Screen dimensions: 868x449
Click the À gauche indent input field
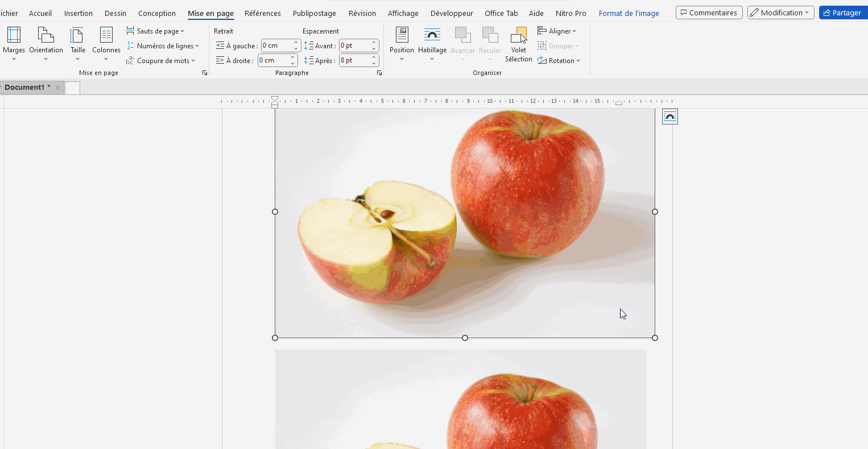276,45
